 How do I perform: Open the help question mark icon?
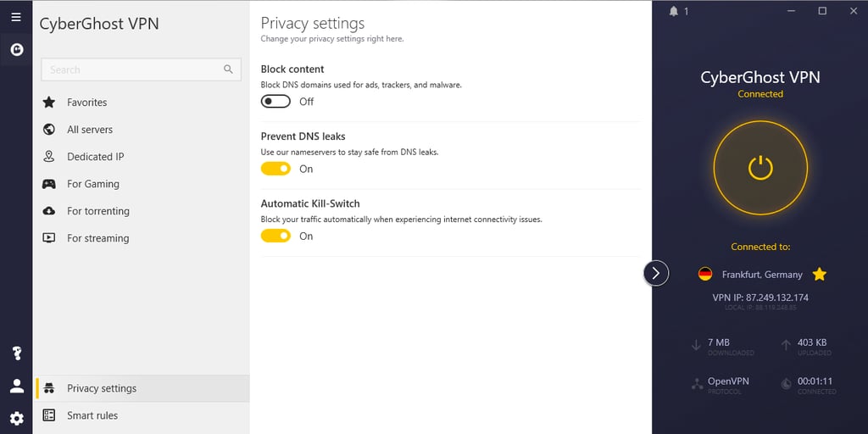click(17, 353)
